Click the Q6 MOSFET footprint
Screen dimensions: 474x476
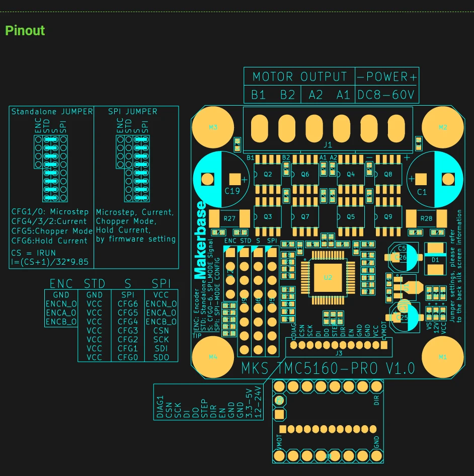[305, 174]
